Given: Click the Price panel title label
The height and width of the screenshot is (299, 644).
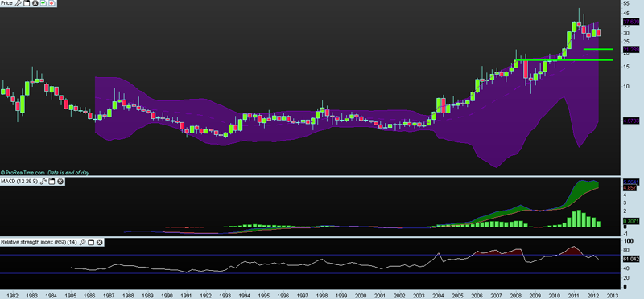Looking at the screenshot, I should tap(6, 3).
